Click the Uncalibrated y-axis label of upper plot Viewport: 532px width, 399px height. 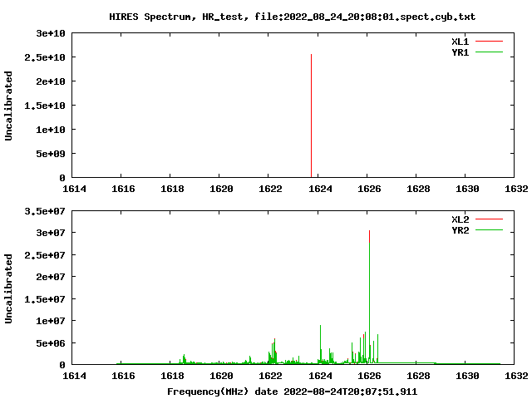pyautogui.click(x=8, y=106)
